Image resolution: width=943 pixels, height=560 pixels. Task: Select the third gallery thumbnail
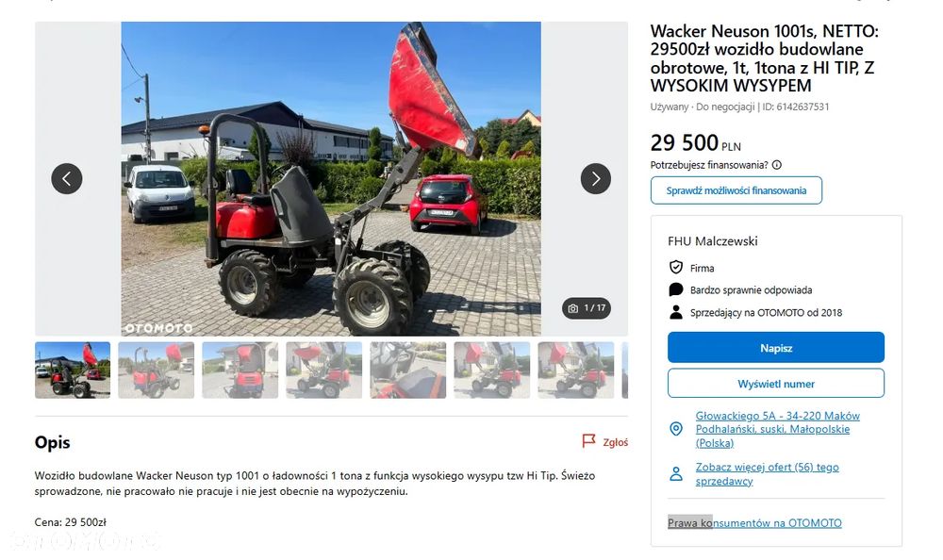point(240,371)
